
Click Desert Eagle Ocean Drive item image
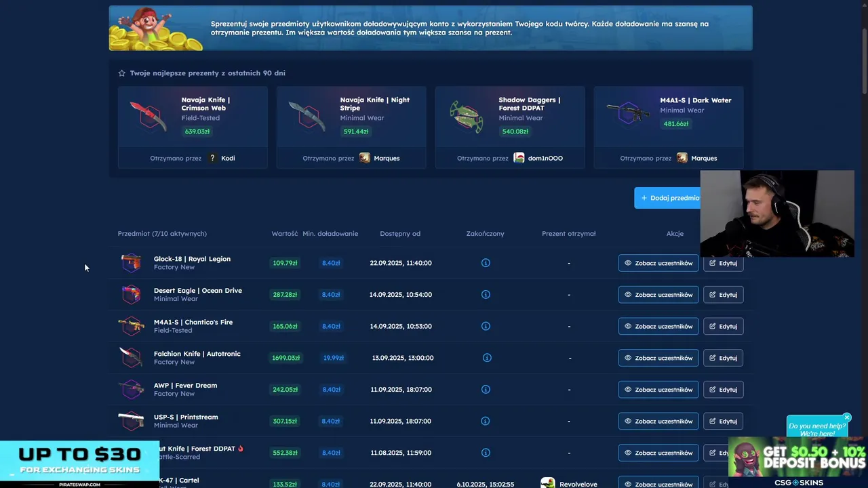coord(131,295)
